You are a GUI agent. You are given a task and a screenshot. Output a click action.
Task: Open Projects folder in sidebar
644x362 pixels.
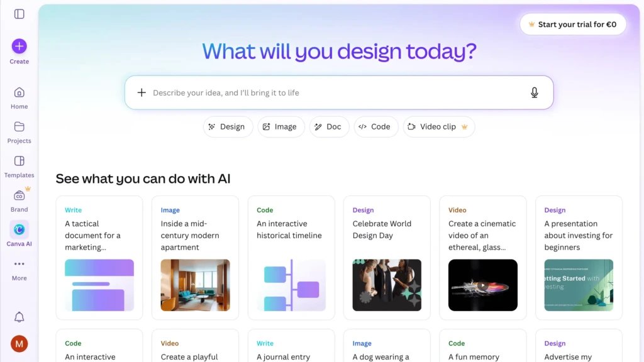[19, 133]
